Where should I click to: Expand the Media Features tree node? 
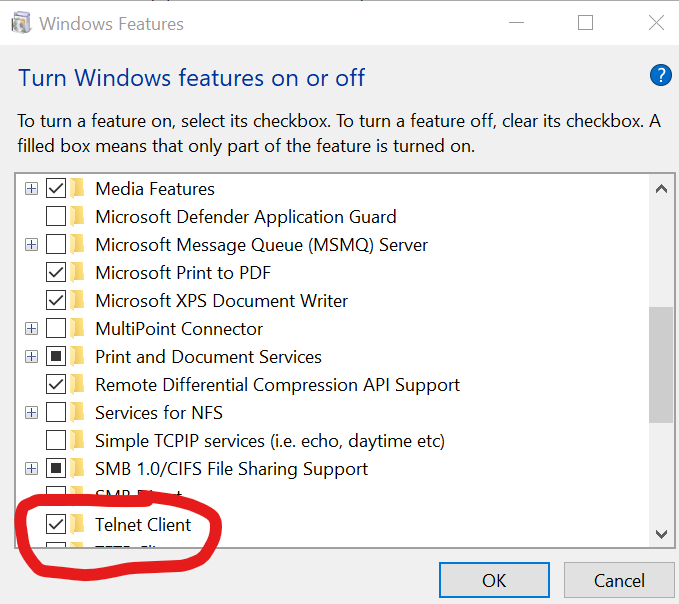[31, 188]
